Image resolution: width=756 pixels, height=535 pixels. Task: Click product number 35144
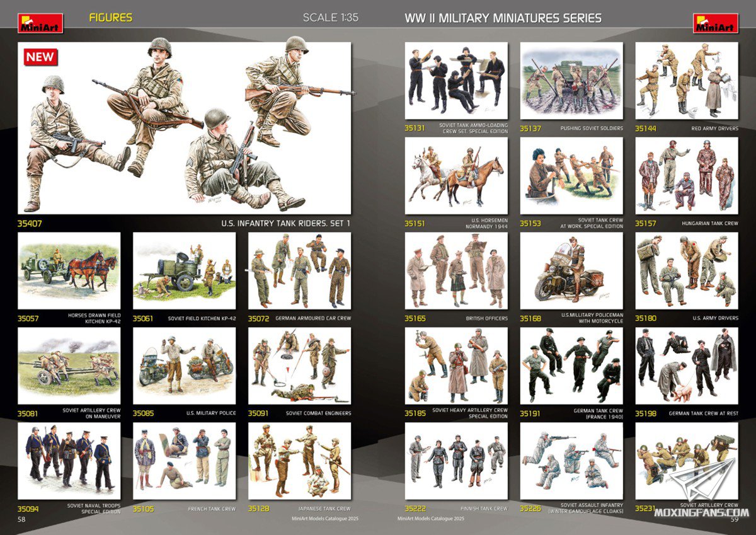(x=646, y=128)
